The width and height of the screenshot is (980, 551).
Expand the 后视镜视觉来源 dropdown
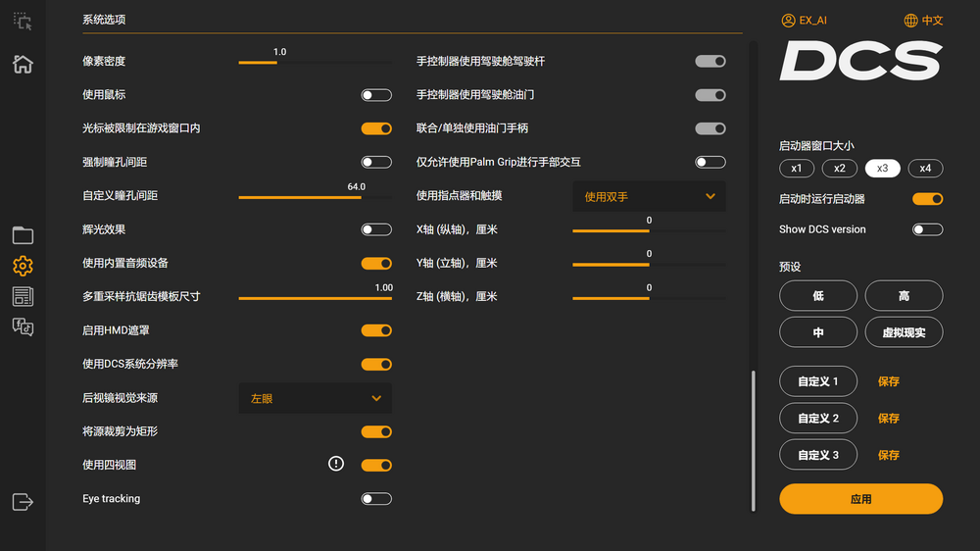[x=315, y=398]
